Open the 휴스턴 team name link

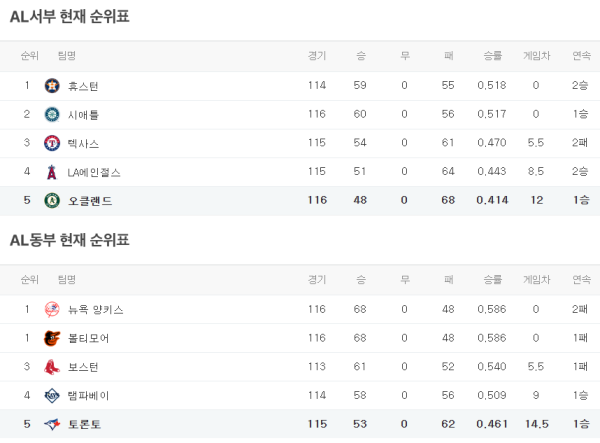point(83,86)
